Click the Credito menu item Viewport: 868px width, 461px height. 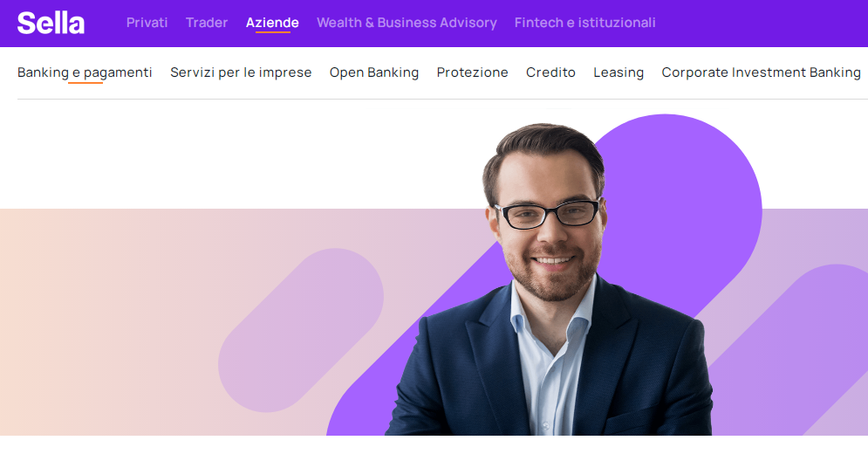[550, 72]
